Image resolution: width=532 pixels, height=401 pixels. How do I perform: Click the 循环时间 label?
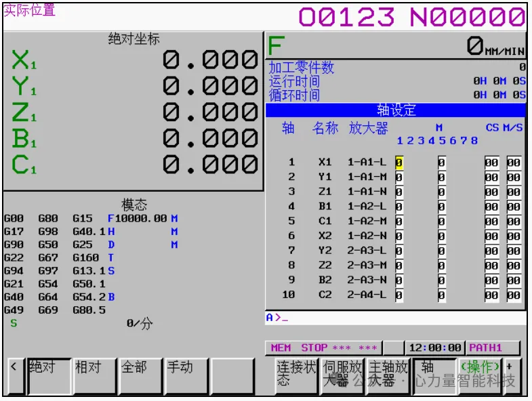pos(295,96)
